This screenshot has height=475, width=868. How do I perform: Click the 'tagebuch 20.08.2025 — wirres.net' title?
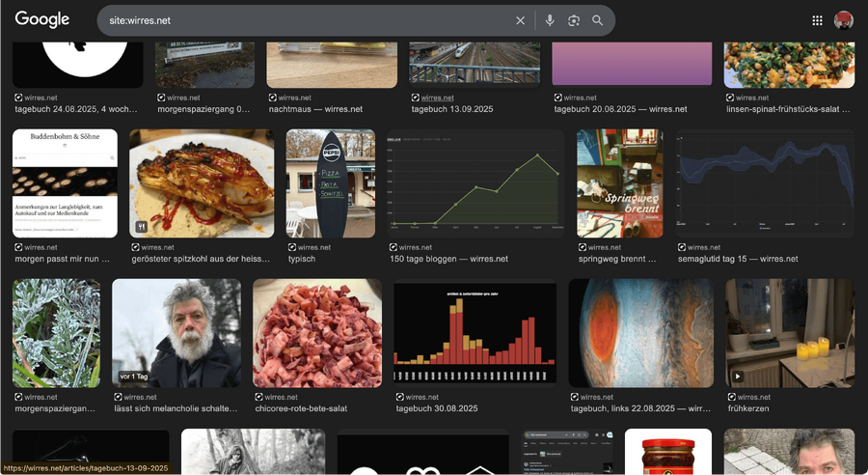point(620,109)
